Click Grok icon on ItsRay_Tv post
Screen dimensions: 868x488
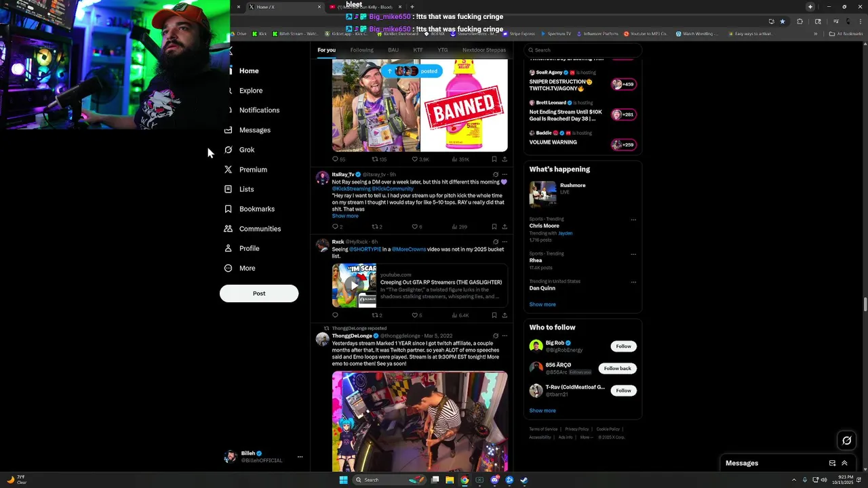(496, 174)
